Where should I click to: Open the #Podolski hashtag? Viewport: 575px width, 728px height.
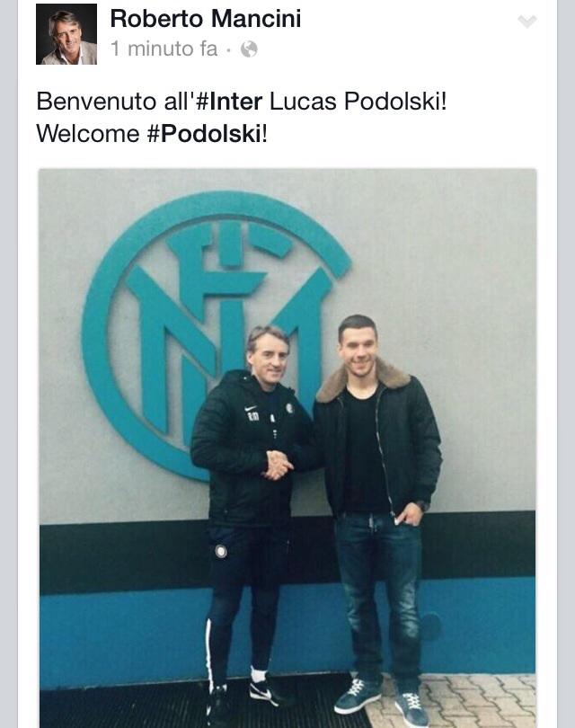tap(205, 134)
